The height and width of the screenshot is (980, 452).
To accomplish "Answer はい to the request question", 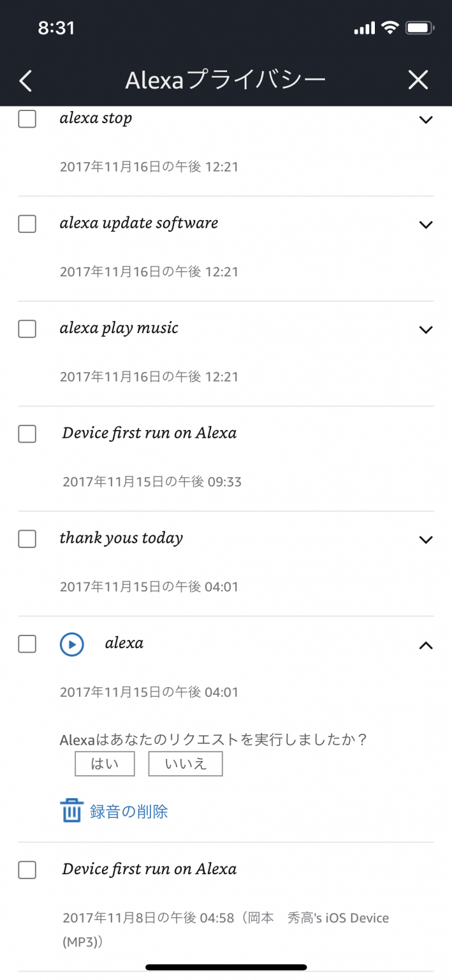I will coord(105,764).
